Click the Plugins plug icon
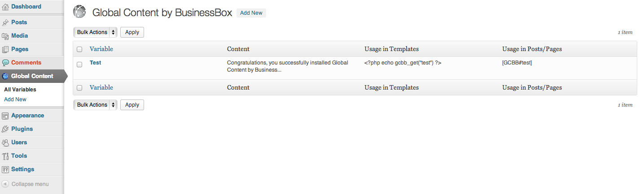Screen dimensions: 644x194 pos(5,129)
